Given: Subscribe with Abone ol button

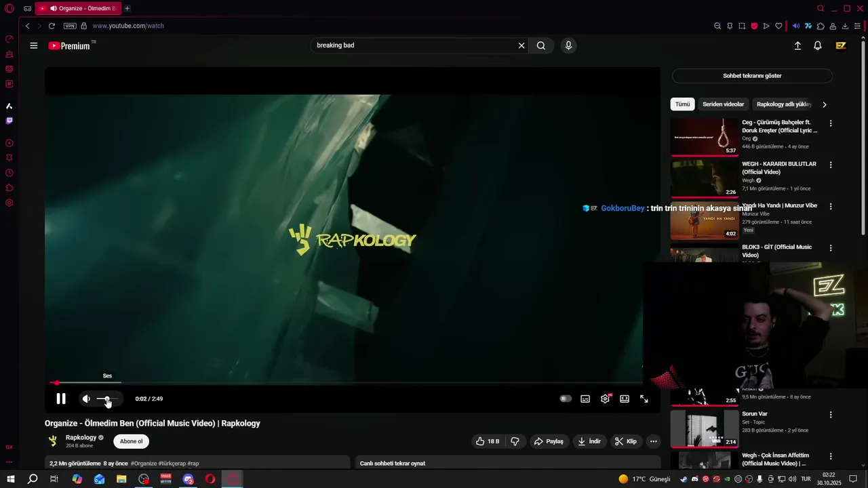Looking at the screenshot, I should pos(132,441).
